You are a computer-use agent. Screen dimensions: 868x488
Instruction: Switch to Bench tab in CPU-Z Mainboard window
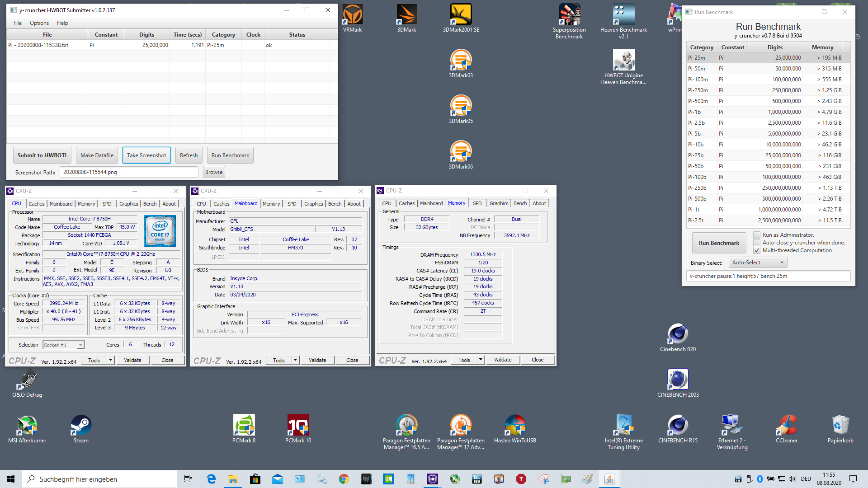point(335,204)
